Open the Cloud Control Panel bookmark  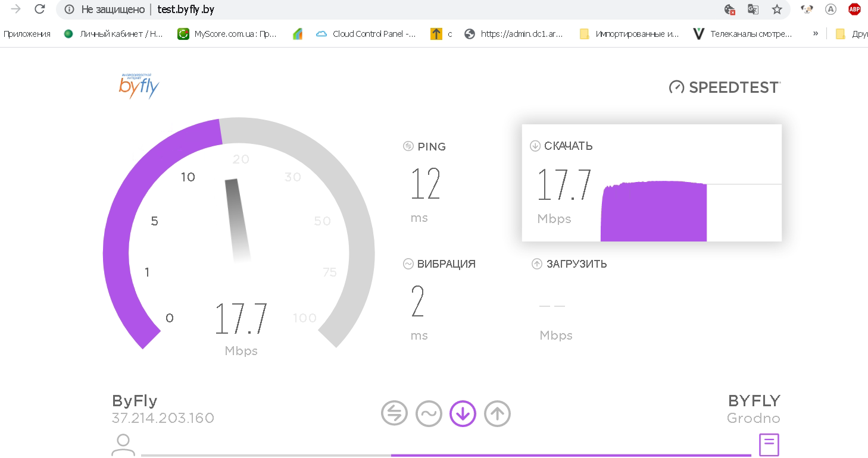[366, 34]
